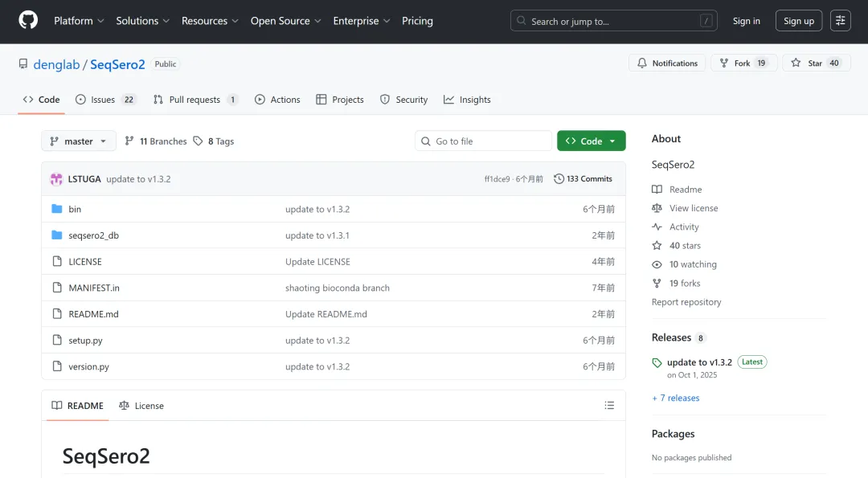Open the update to v1.3.1 commit message

click(317, 235)
